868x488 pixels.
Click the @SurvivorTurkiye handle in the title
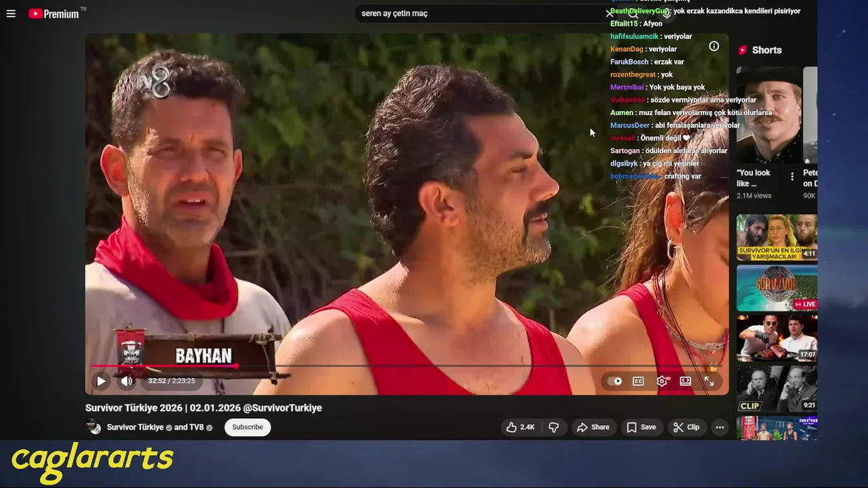click(x=282, y=408)
